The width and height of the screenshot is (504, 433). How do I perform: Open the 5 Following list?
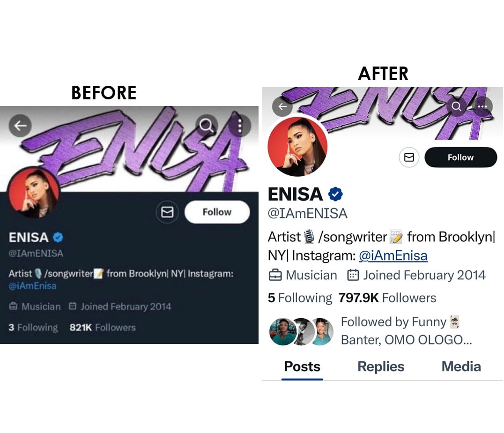click(x=300, y=298)
